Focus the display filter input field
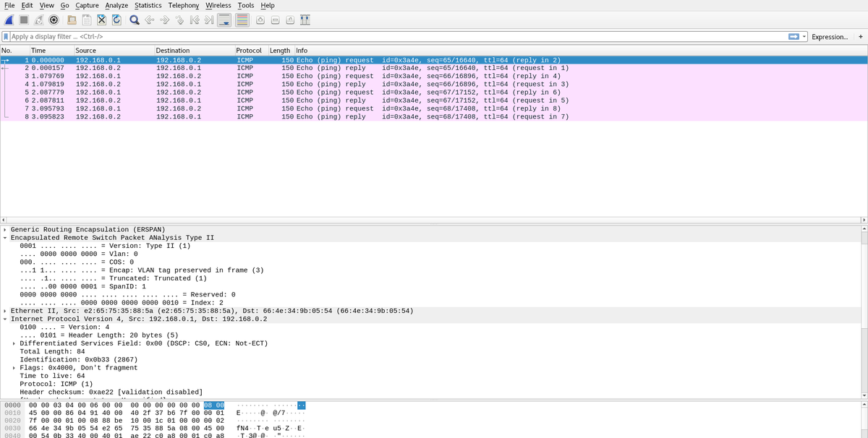Image resolution: width=868 pixels, height=438 pixels. point(398,36)
